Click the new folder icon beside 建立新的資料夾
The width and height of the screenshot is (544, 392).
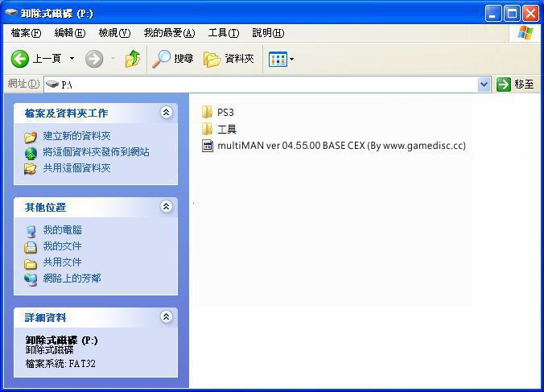tap(31, 137)
